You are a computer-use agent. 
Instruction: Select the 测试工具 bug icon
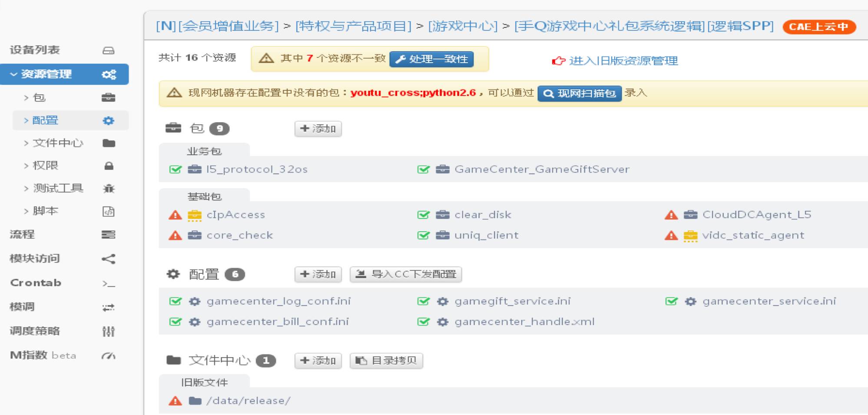(109, 188)
